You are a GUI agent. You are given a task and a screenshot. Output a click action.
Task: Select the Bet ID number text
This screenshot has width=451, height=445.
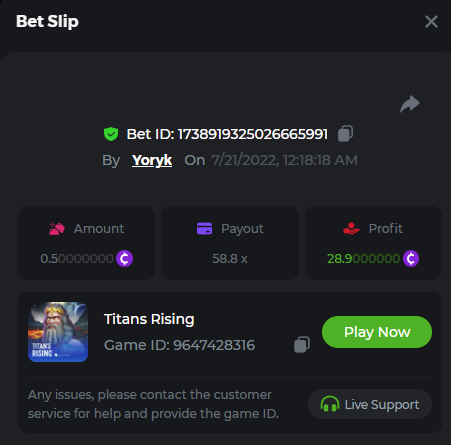(x=253, y=134)
